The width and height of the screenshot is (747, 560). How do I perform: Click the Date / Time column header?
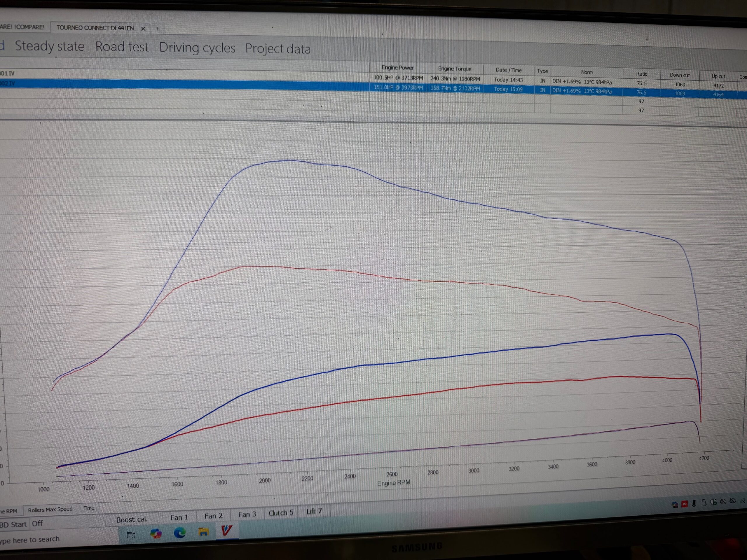coord(509,70)
